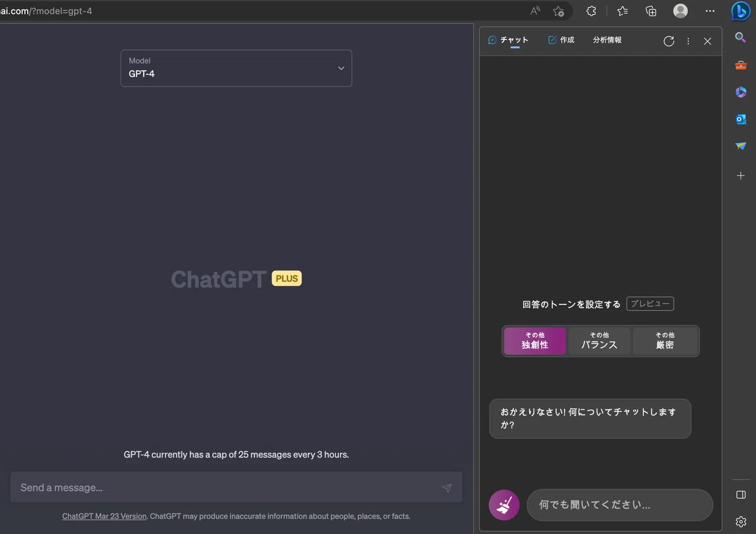Click the プレビュー badge
Screen dimensions: 756x534
[650, 304]
